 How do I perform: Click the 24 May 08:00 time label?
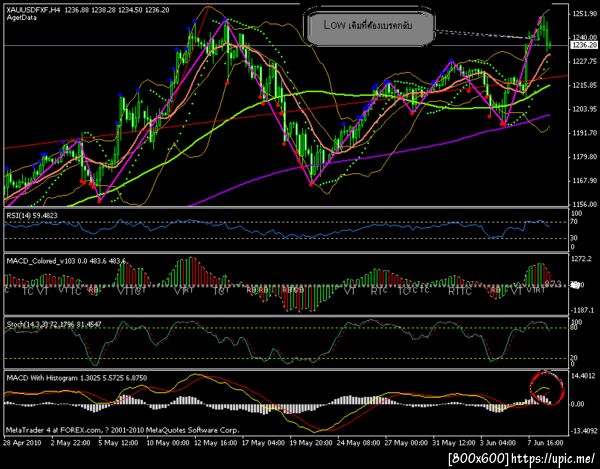[359, 443]
